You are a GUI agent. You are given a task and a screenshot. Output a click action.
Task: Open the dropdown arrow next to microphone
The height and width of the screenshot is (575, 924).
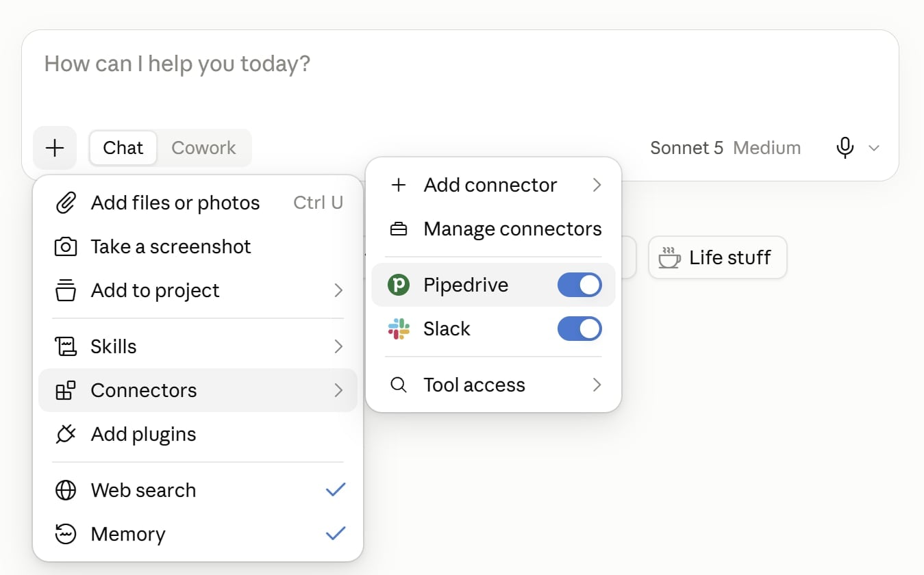coord(874,148)
